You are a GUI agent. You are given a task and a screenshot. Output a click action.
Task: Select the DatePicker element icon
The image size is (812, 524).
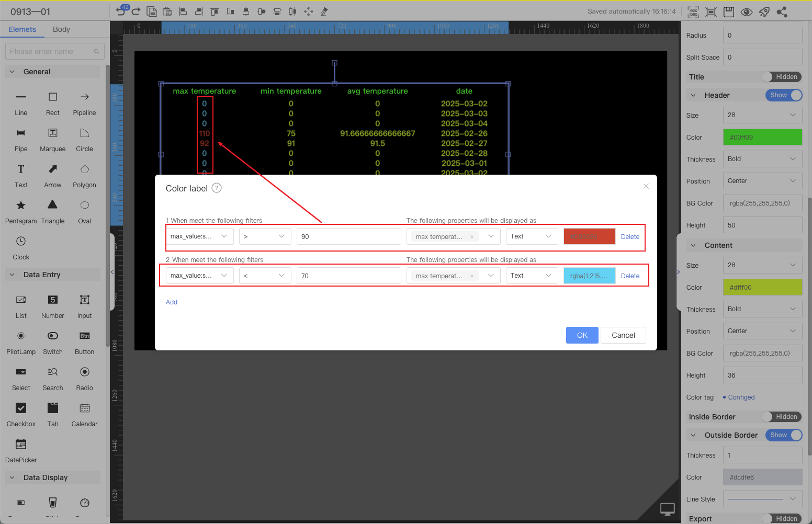pos(21,445)
